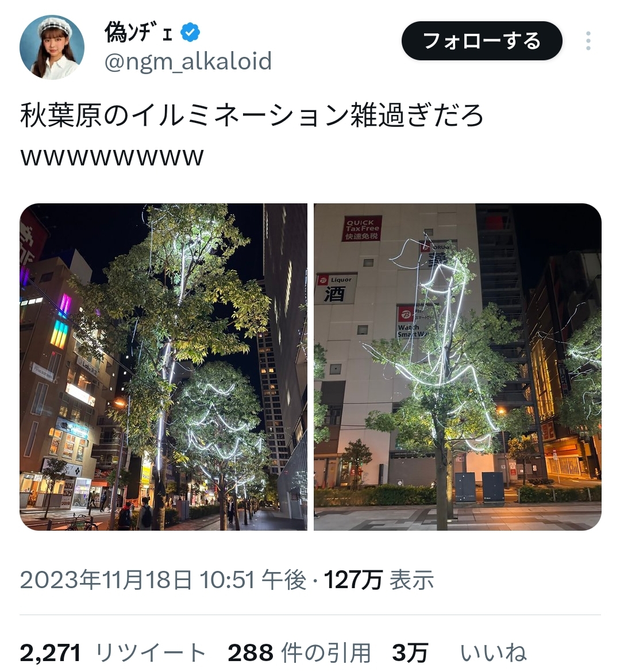620x672 pixels.
Task: View the 127万 表示 view count
Action: click(x=379, y=580)
